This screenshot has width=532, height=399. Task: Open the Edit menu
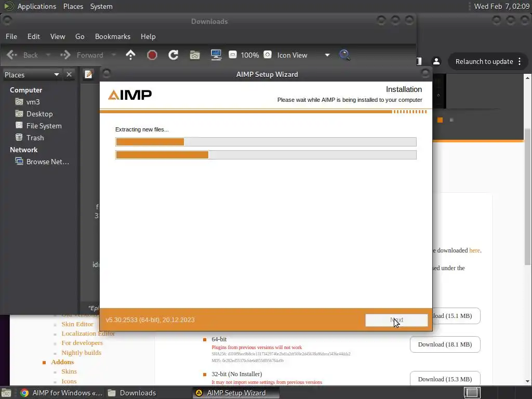point(34,36)
